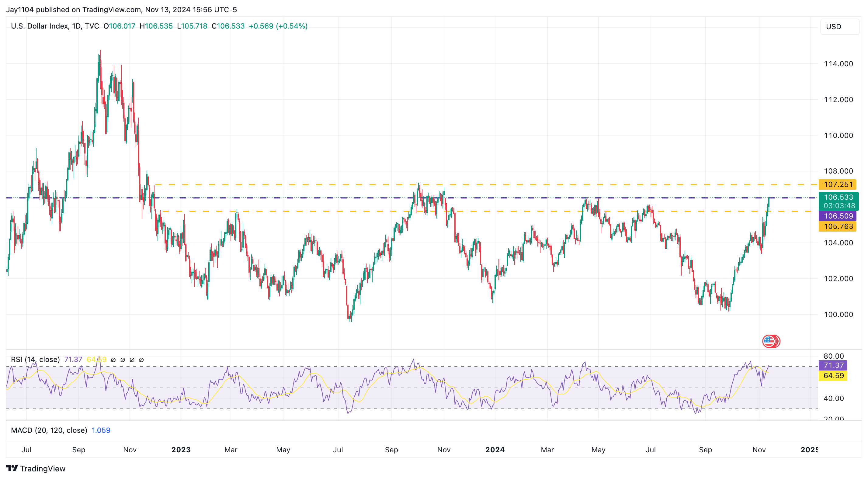Click the 2024 year label on time axis
The image size is (868, 479).
click(x=495, y=450)
